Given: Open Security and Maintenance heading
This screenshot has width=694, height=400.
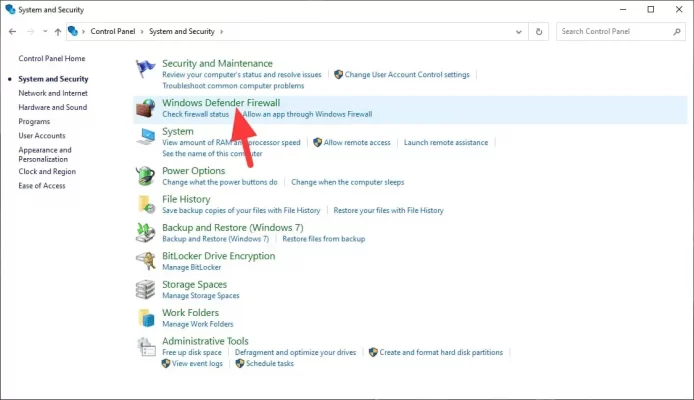Looking at the screenshot, I should click(x=217, y=63).
